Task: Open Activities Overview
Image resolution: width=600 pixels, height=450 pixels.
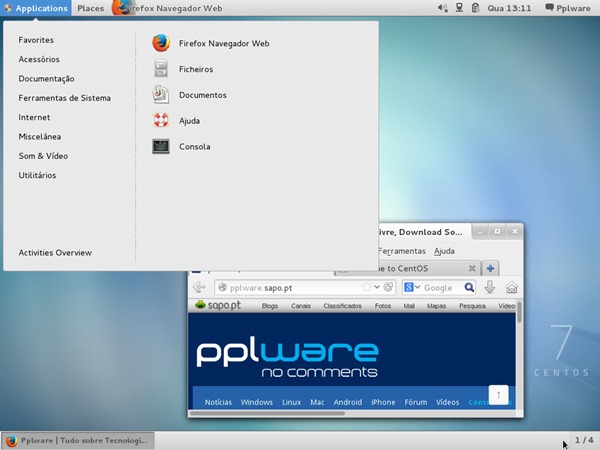Action: (x=55, y=253)
